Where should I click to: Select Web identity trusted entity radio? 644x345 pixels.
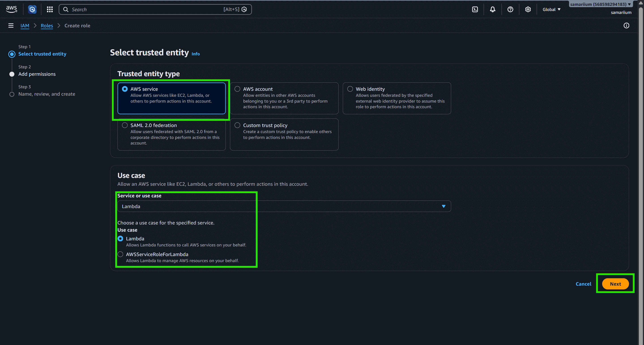click(350, 89)
